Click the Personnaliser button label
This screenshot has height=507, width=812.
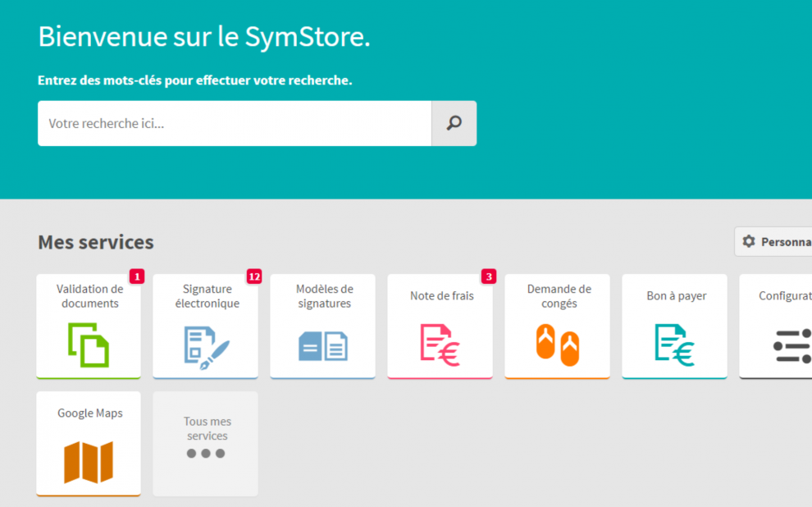pyautogui.click(x=786, y=242)
